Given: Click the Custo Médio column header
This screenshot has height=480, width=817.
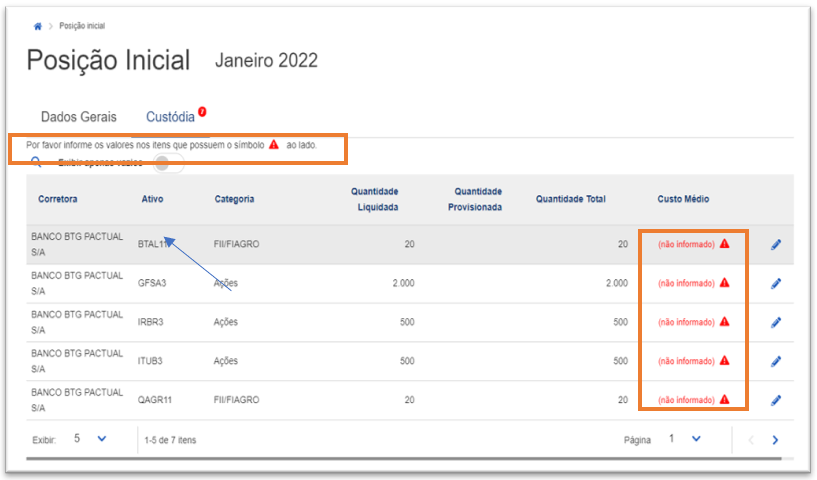Looking at the screenshot, I should (x=683, y=199).
